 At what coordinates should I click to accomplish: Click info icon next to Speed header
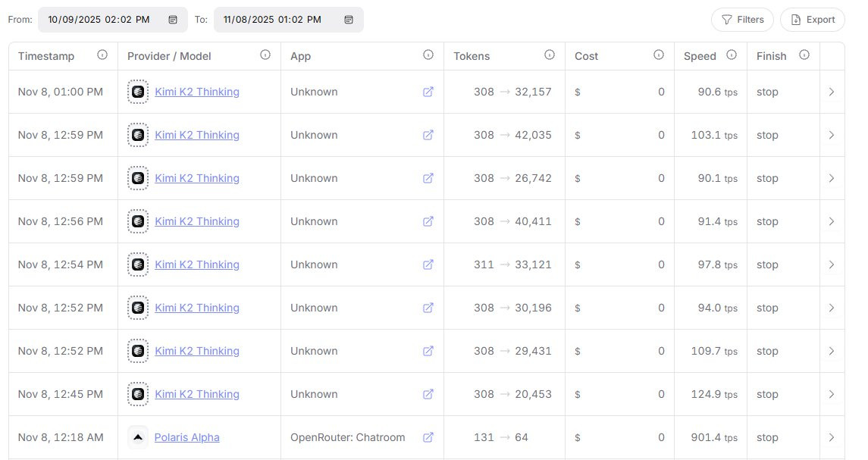pos(732,55)
